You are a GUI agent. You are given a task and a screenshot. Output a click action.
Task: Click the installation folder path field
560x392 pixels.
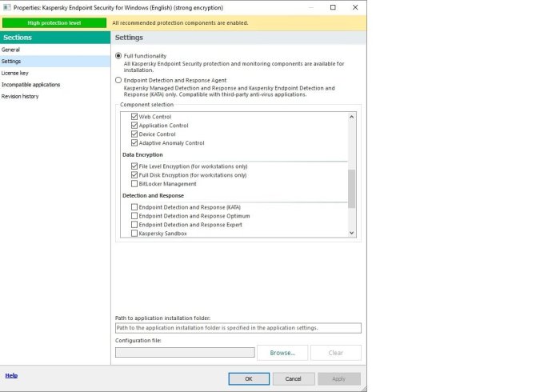(x=238, y=328)
